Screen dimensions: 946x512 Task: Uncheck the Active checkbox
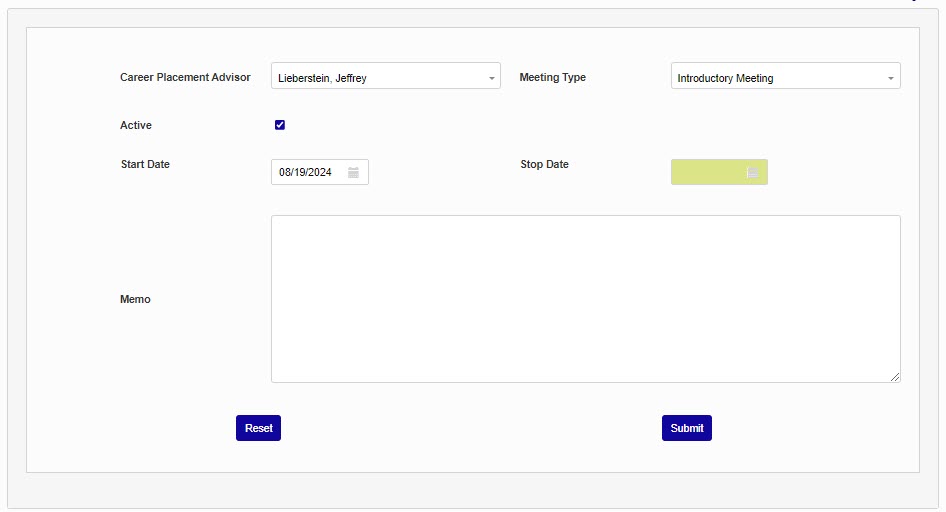[x=280, y=125]
